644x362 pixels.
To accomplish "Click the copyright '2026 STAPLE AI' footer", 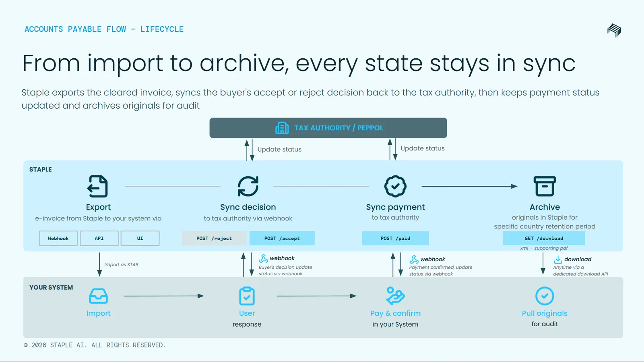I will point(95,345).
